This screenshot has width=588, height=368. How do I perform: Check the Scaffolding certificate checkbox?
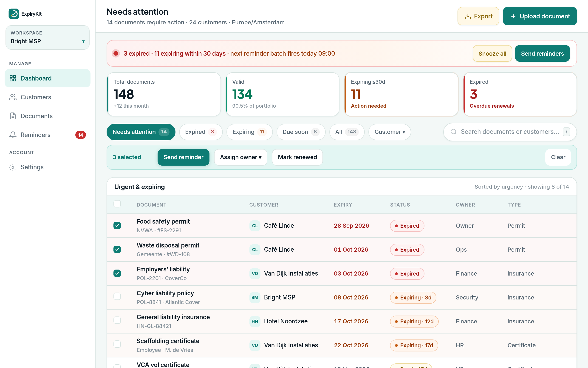(x=117, y=344)
